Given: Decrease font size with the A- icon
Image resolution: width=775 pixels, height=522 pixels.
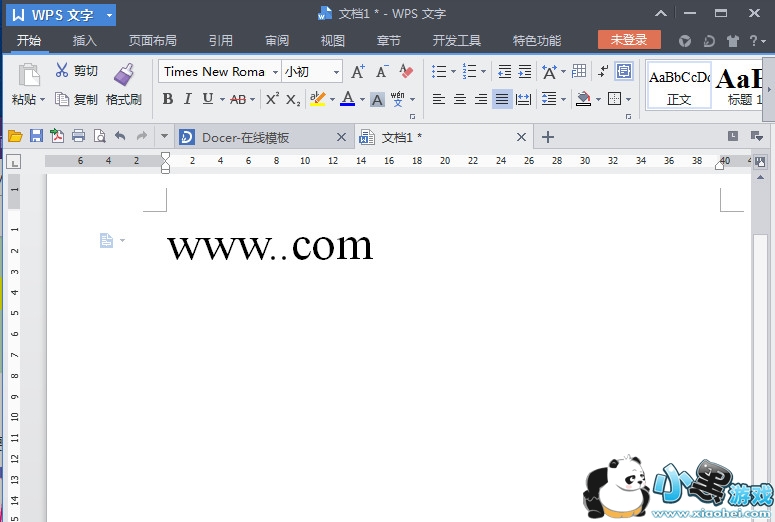Looking at the screenshot, I should pos(382,72).
